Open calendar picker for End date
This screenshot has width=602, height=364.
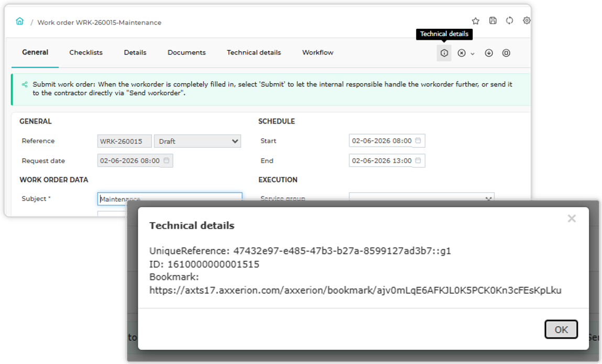418,160
